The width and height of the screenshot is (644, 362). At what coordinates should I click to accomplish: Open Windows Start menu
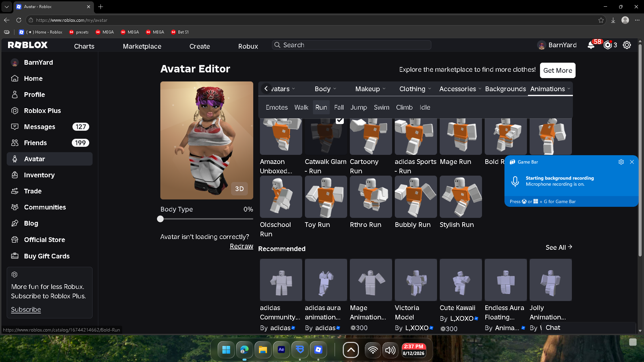coord(226,350)
